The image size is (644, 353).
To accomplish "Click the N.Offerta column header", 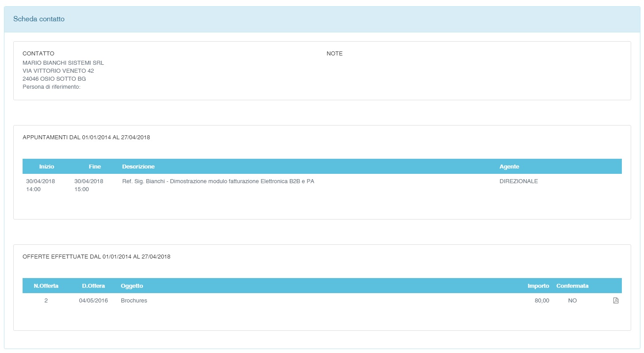I will pyautogui.click(x=46, y=286).
